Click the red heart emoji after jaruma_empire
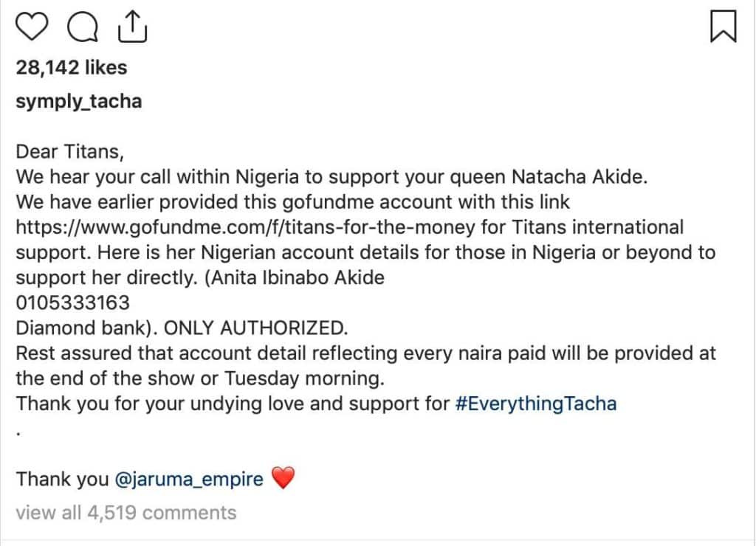The height and width of the screenshot is (546, 756). 283,478
